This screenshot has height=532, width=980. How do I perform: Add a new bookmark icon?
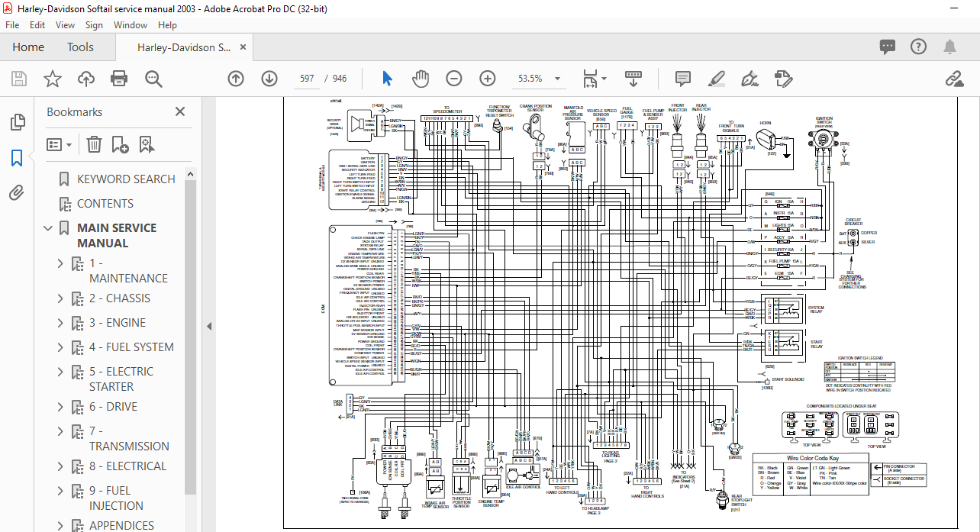click(120, 144)
